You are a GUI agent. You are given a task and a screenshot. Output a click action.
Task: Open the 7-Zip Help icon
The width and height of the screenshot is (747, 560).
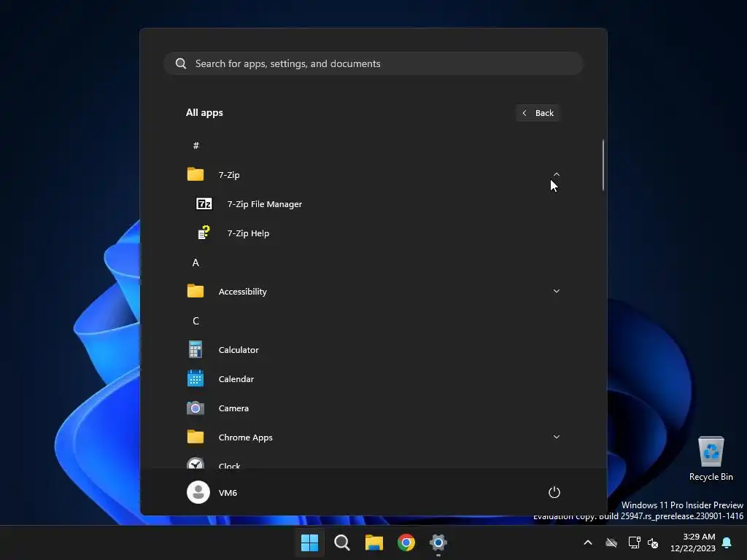point(204,233)
